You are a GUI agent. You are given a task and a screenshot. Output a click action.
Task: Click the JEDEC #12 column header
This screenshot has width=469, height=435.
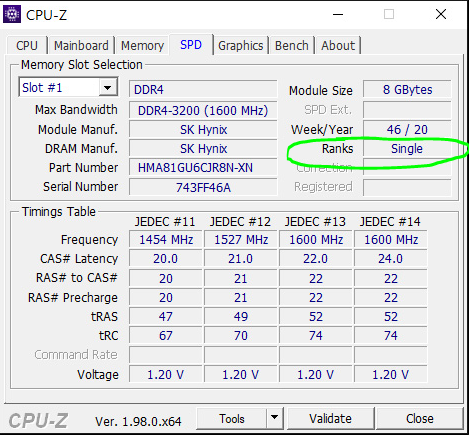point(240,222)
